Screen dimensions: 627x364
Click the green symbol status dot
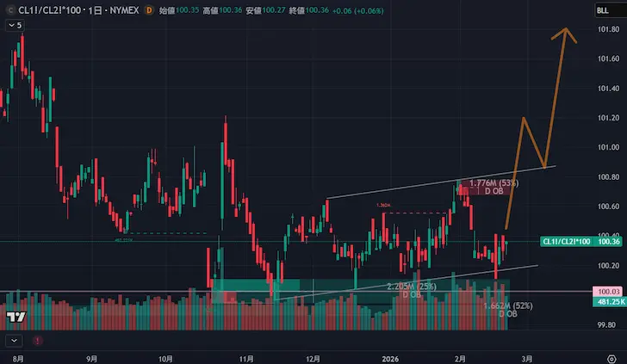point(9,11)
